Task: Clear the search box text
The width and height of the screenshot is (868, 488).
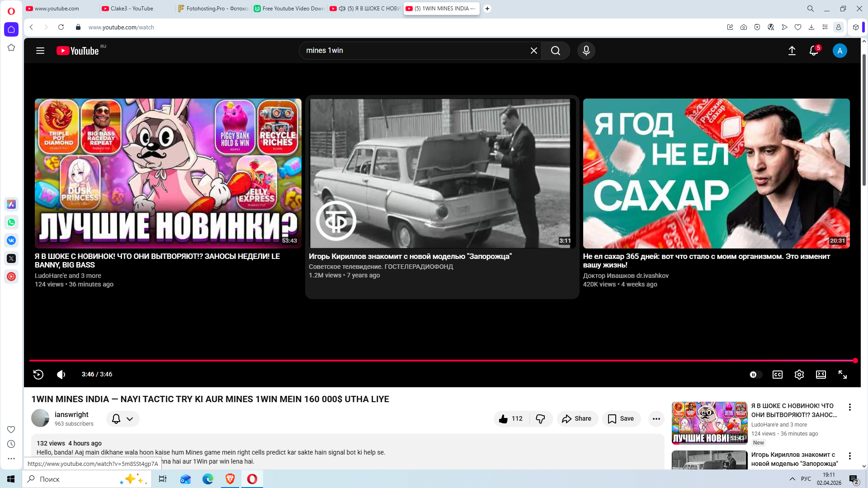Action: pos(534,51)
